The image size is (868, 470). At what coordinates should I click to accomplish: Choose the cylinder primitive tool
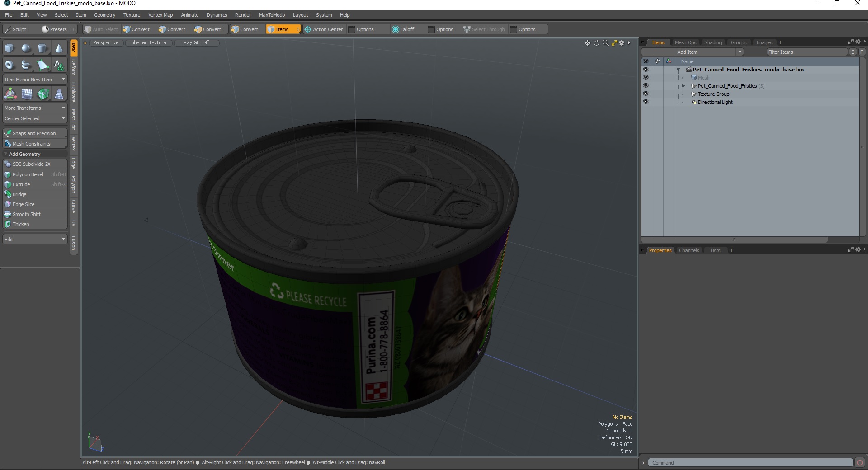point(43,48)
